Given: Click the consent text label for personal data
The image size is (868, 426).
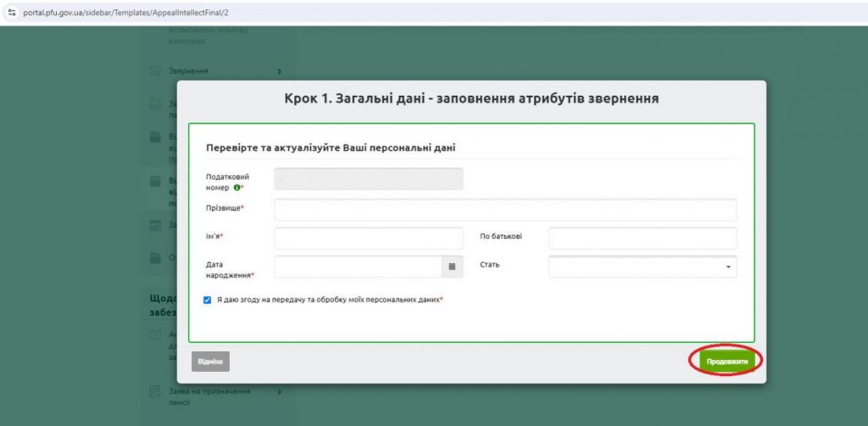Looking at the screenshot, I should click(329, 300).
